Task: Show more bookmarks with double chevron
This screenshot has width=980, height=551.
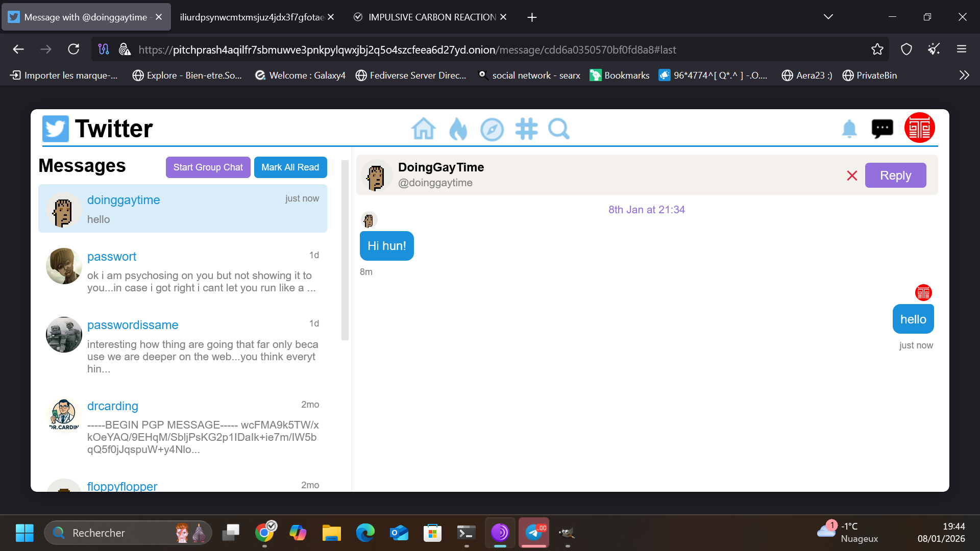Action: tap(964, 76)
